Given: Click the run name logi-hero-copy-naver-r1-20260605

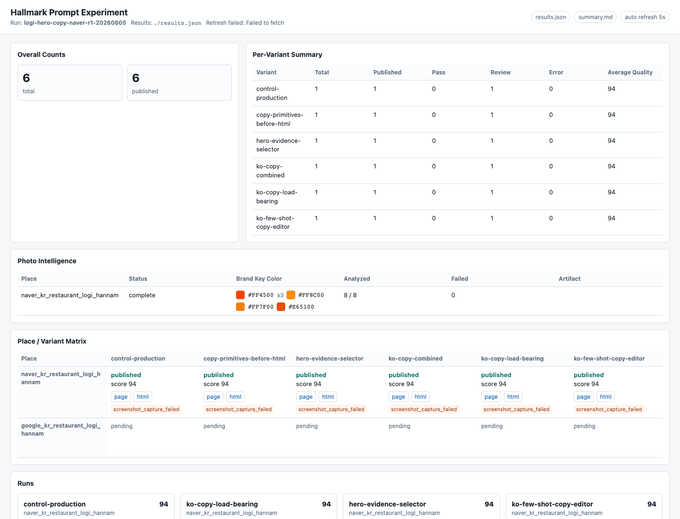Looking at the screenshot, I should point(75,23).
